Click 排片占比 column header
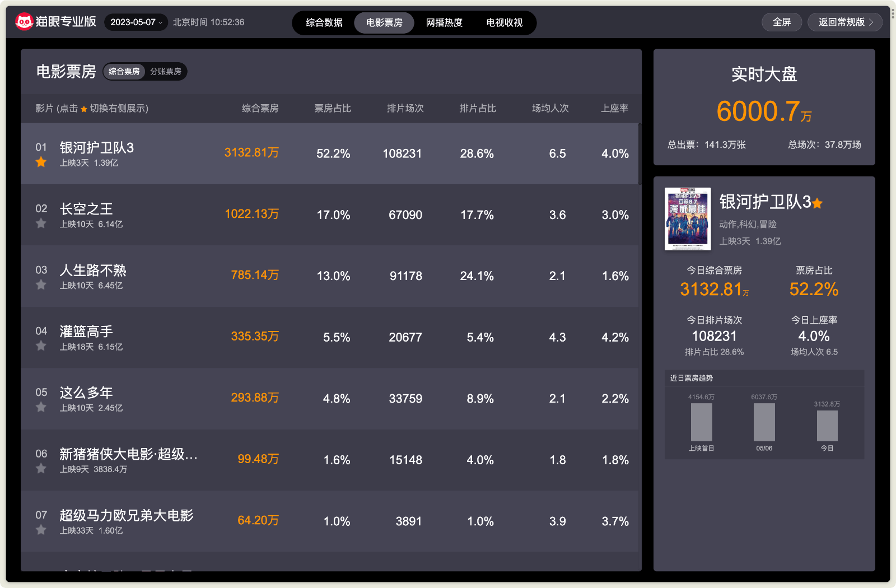 click(478, 108)
